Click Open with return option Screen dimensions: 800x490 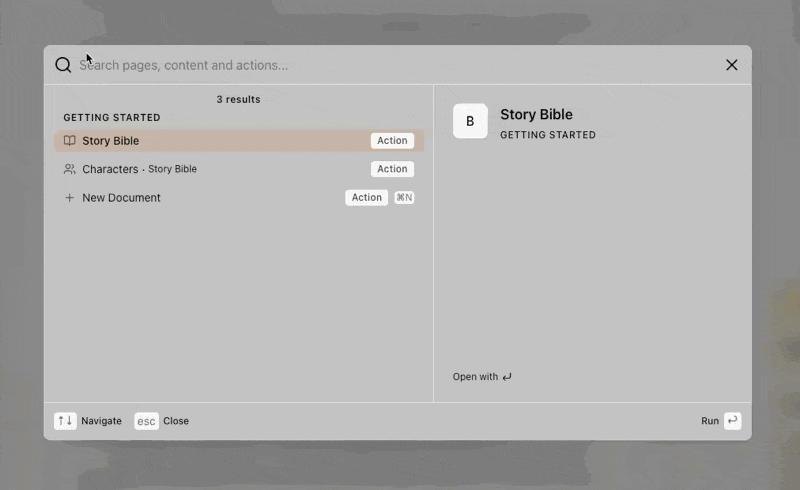tap(482, 377)
